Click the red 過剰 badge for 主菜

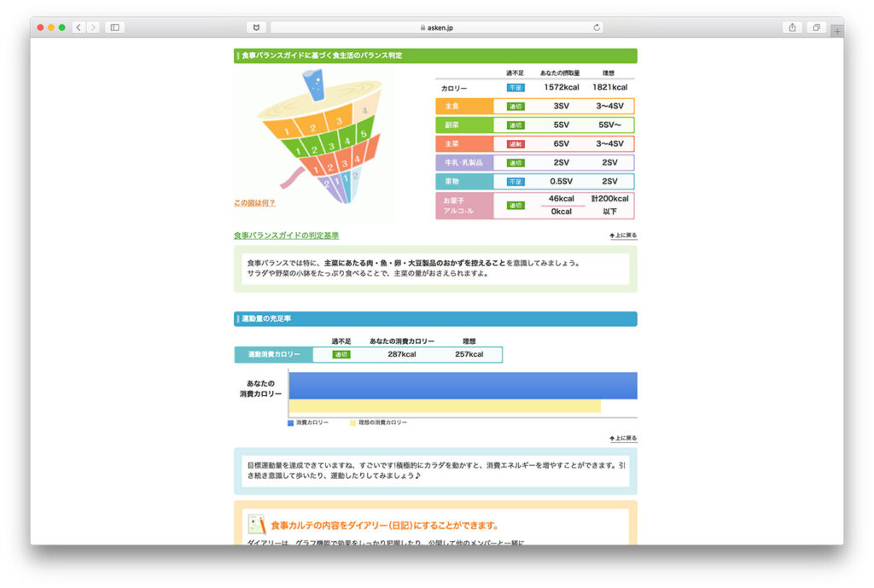pyautogui.click(x=515, y=144)
